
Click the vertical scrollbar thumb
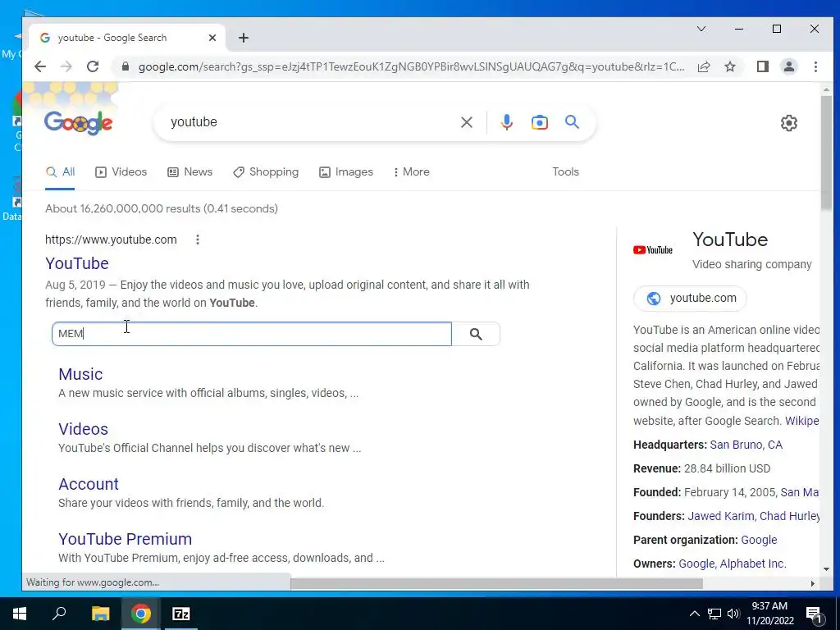coord(826,153)
